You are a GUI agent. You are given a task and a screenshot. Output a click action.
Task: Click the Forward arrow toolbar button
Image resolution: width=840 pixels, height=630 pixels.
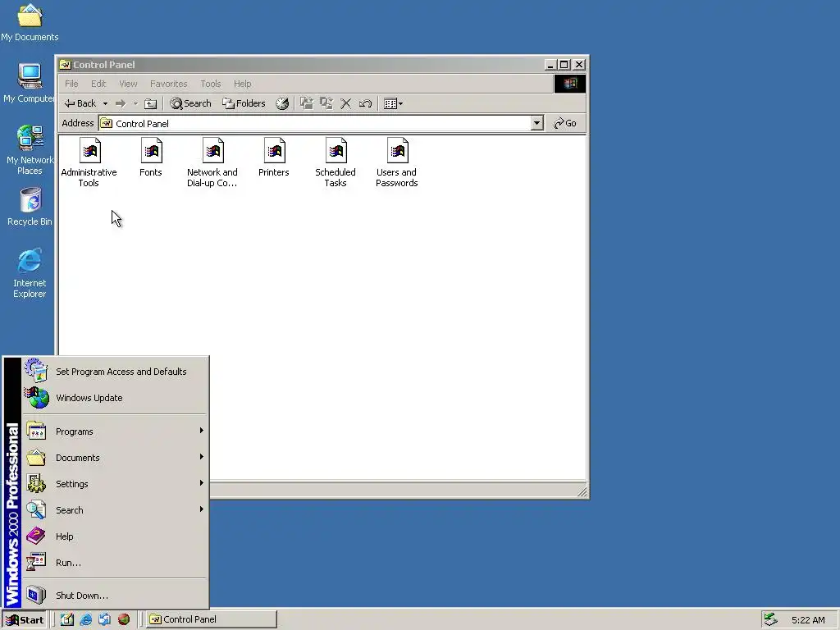121,103
